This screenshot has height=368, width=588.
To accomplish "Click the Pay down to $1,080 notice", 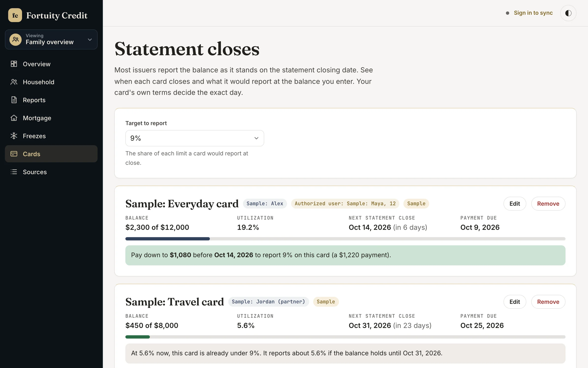I will tap(345, 255).
